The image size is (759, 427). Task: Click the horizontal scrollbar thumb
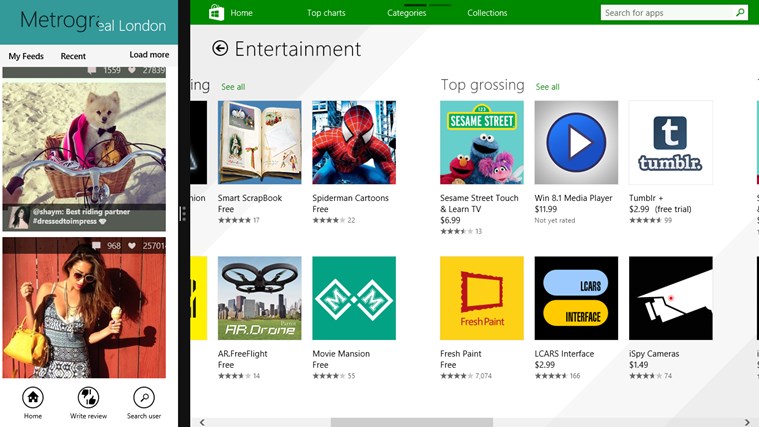(x=411, y=423)
